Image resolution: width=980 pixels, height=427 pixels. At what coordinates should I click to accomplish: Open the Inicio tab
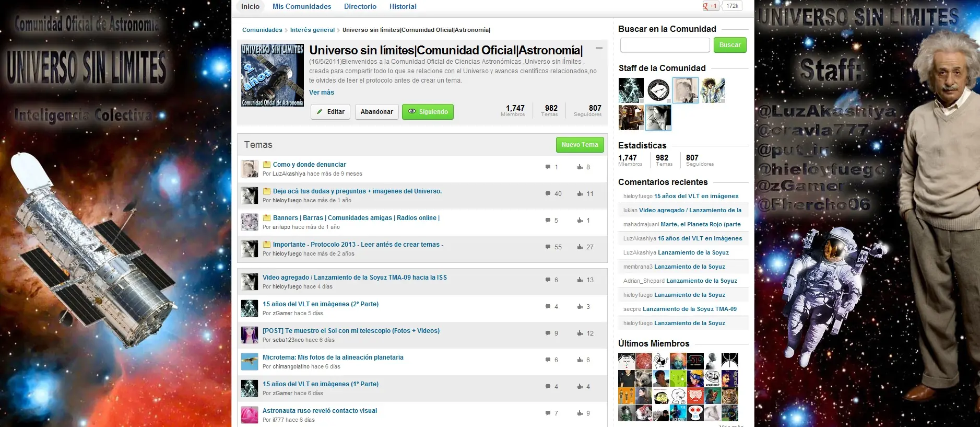click(250, 6)
